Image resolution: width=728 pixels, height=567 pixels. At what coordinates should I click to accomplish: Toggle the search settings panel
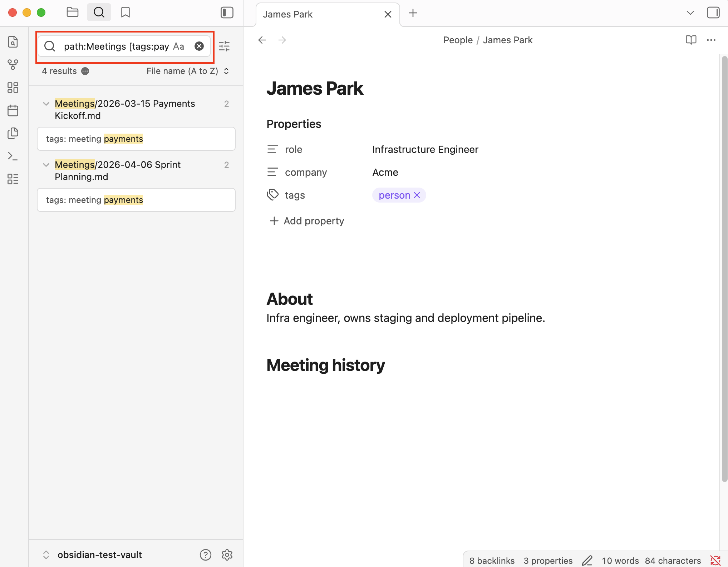click(224, 46)
